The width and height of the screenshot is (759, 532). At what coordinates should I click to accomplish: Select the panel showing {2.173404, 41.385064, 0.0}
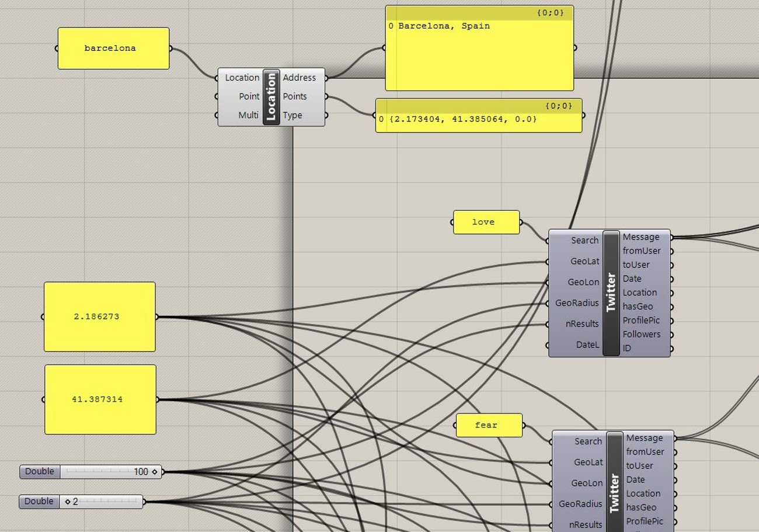pos(479,116)
